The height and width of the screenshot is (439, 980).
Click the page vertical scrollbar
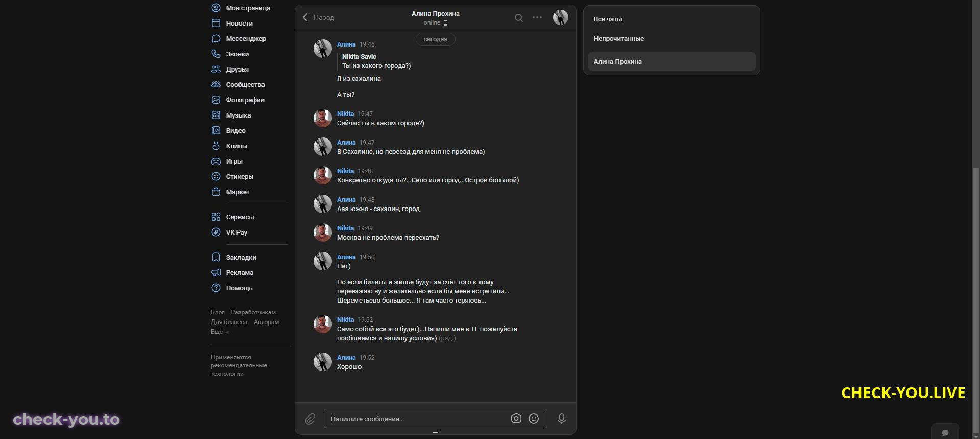pos(976,302)
